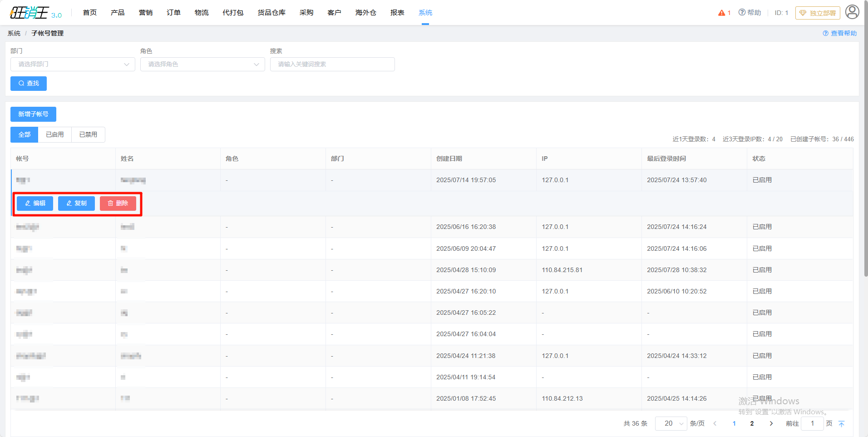Screen dimensions: 868x437
Task: Select the 系统 menu
Action: tap(425, 13)
